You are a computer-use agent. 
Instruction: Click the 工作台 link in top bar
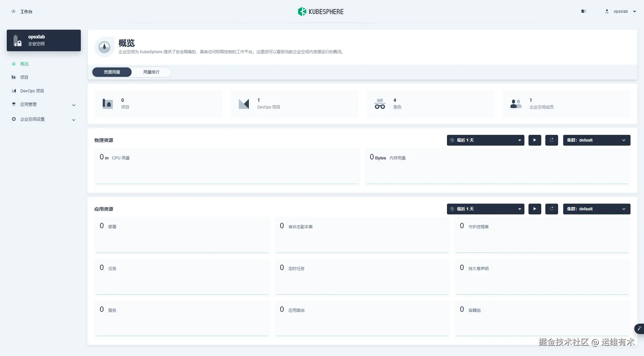click(x=26, y=12)
